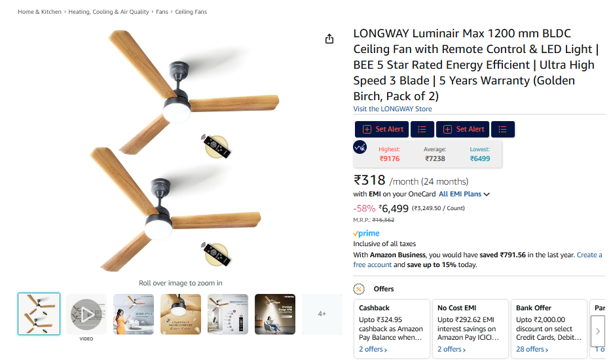613x364 pixels.
Task: Click the Offers percent badge icon
Action: [359, 289]
